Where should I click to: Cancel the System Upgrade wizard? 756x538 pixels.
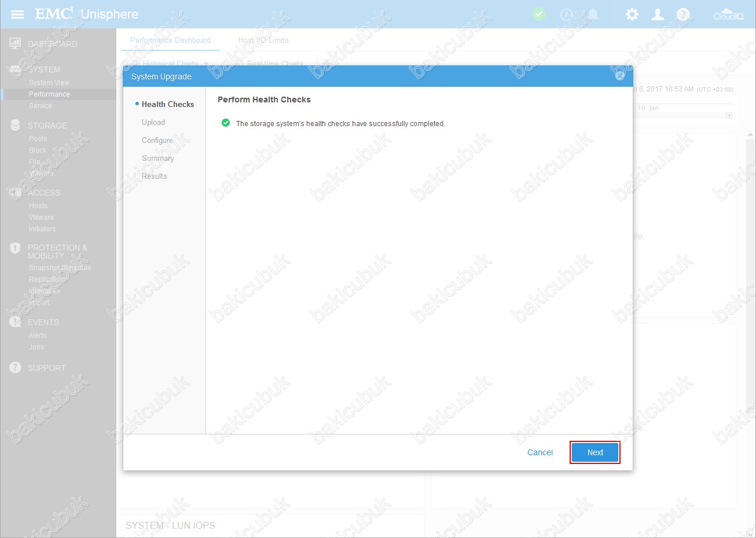pyautogui.click(x=540, y=452)
